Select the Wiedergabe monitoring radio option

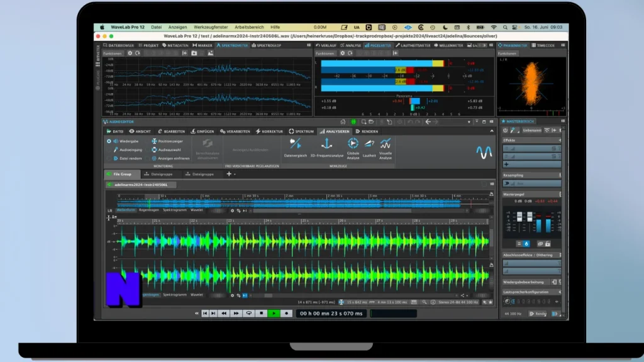pyautogui.click(x=109, y=141)
